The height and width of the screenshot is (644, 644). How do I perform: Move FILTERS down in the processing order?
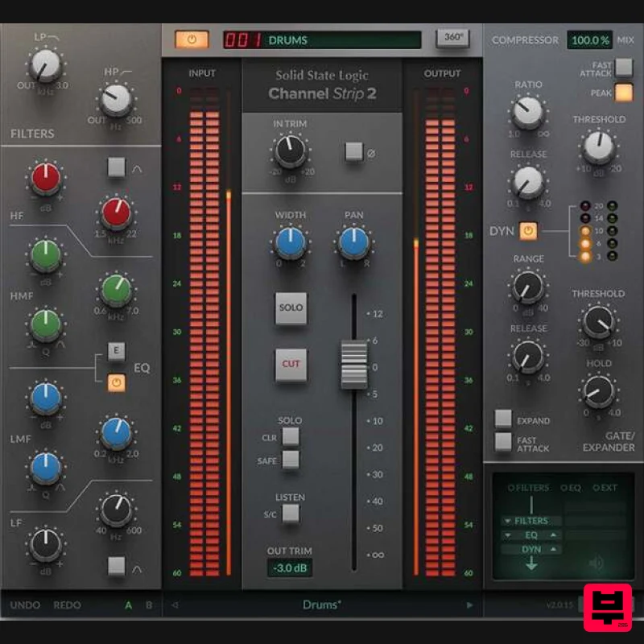[508, 521]
